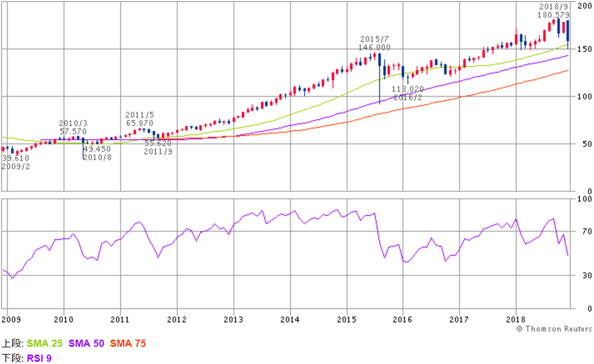594x364 pixels.
Task: Click the 上段 legend heading
Action: (x=13, y=344)
